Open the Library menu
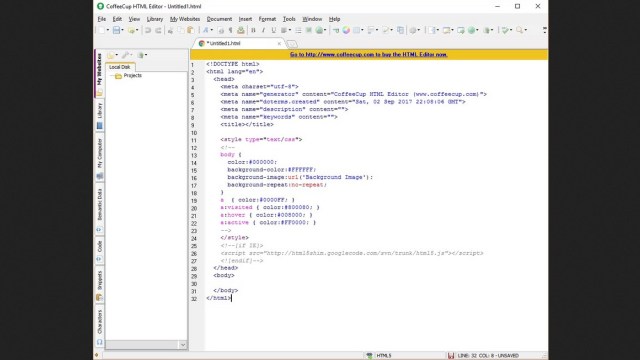This screenshot has width=640, height=360. 155,19
